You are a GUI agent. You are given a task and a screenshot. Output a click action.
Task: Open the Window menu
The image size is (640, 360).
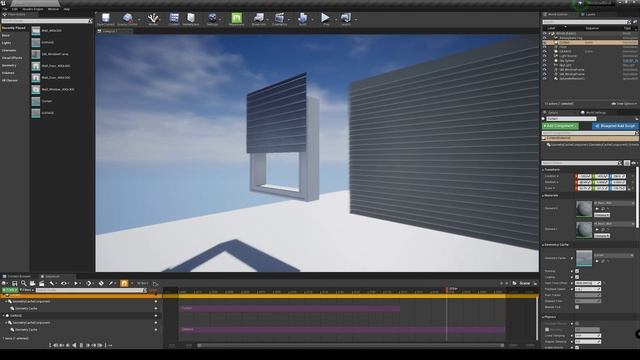53,9
